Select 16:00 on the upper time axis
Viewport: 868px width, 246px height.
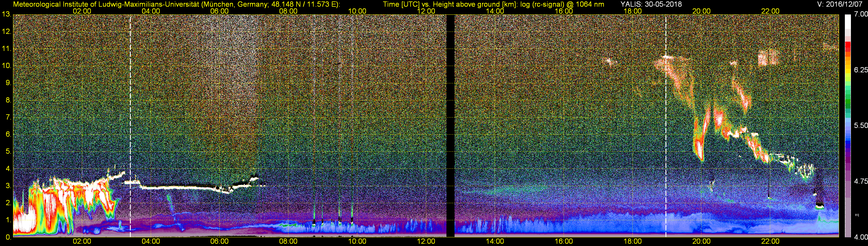tap(564, 11)
